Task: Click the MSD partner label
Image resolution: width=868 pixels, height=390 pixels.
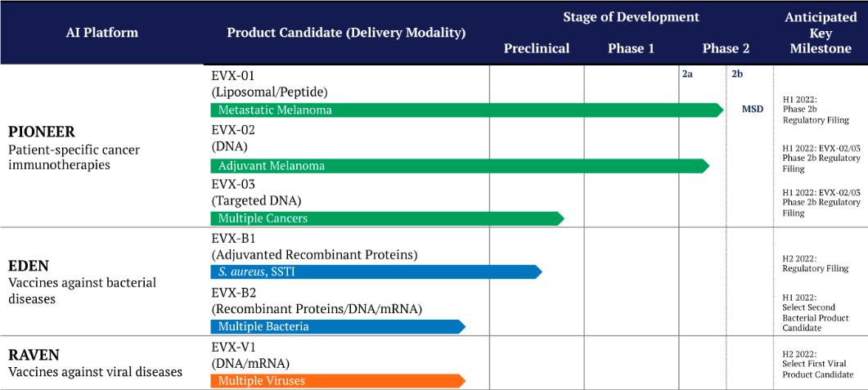Action: coord(753,110)
